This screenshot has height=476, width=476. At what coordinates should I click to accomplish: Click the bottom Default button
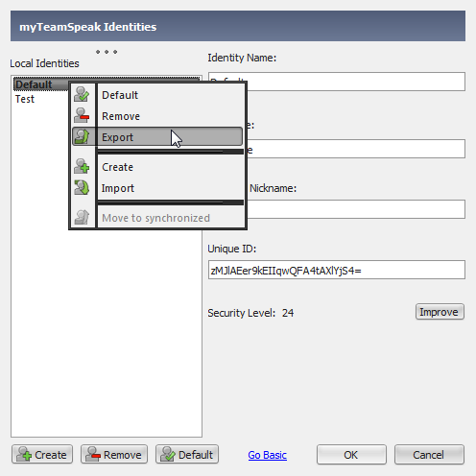[x=187, y=454]
